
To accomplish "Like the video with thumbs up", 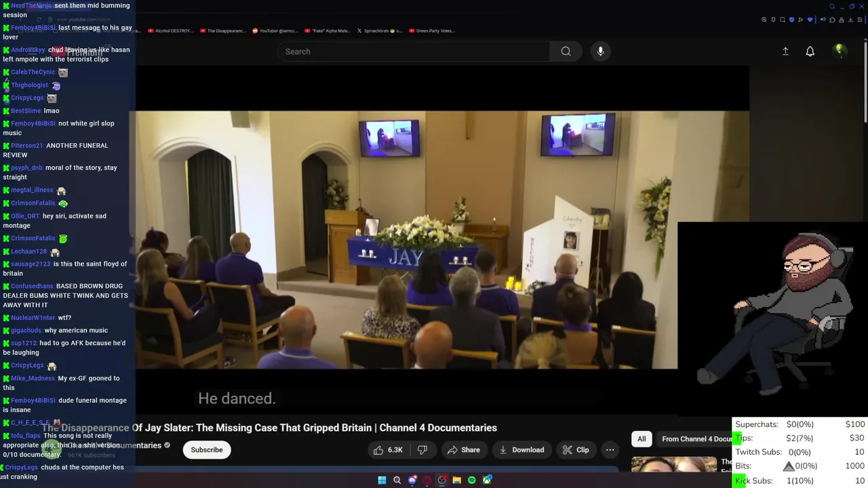I will pyautogui.click(x=387, y=450).
